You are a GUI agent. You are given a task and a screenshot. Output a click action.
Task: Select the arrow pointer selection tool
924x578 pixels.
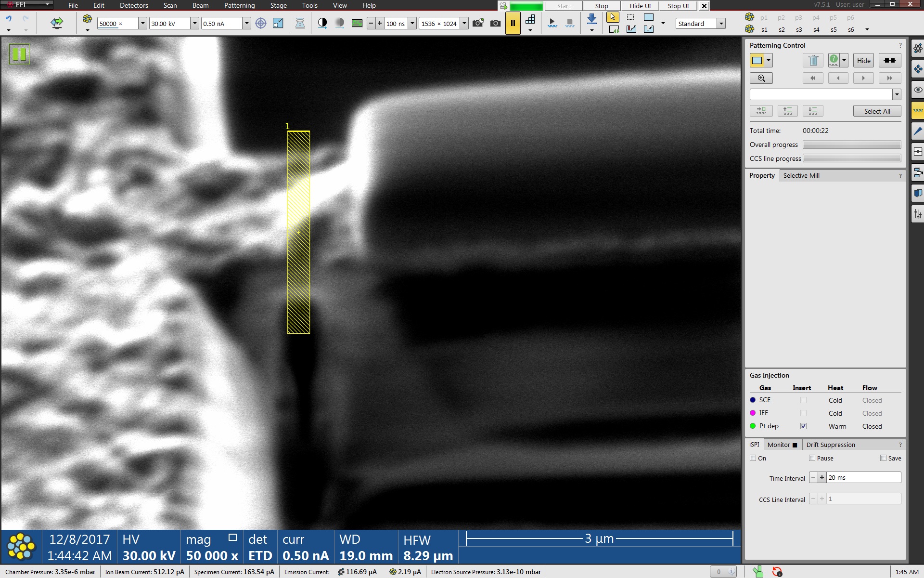tap(613, 17)
